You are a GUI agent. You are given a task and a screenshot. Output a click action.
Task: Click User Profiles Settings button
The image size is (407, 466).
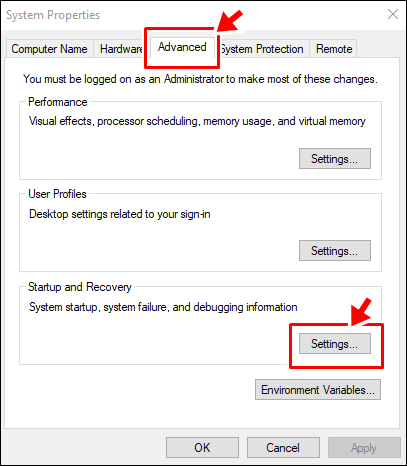[x=335, y=250]
